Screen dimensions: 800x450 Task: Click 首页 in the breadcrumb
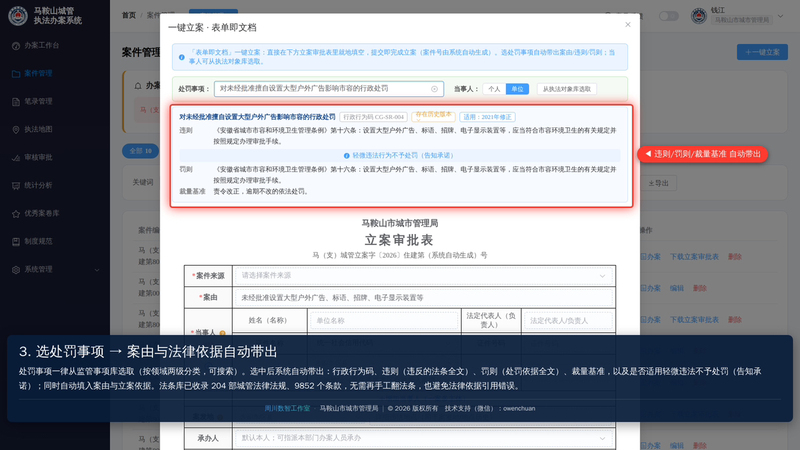tap(129, 15)
